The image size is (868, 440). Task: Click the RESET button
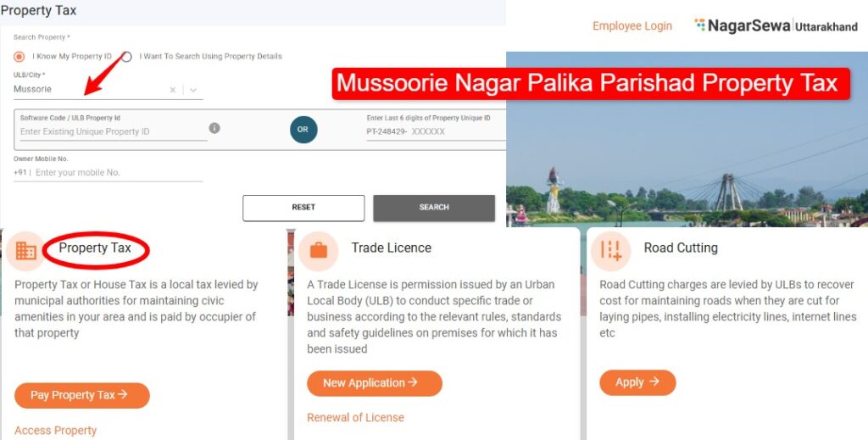click(x=303, y=208)
